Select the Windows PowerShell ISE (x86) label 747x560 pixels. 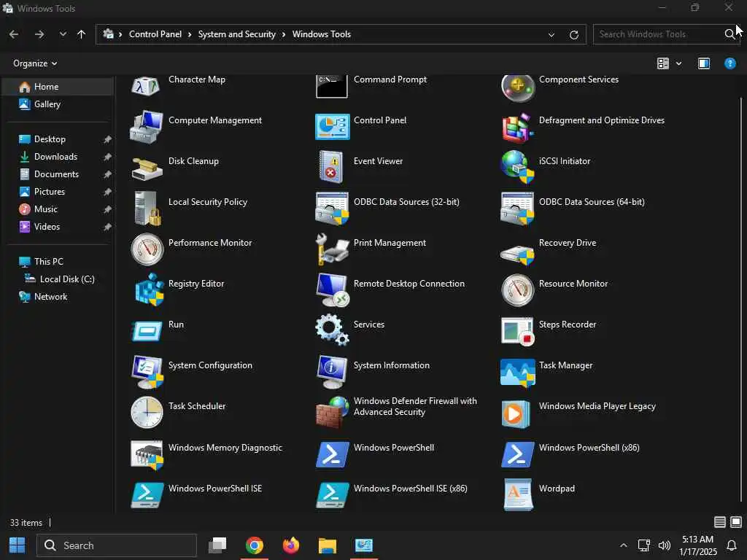(x=410, y=488)
